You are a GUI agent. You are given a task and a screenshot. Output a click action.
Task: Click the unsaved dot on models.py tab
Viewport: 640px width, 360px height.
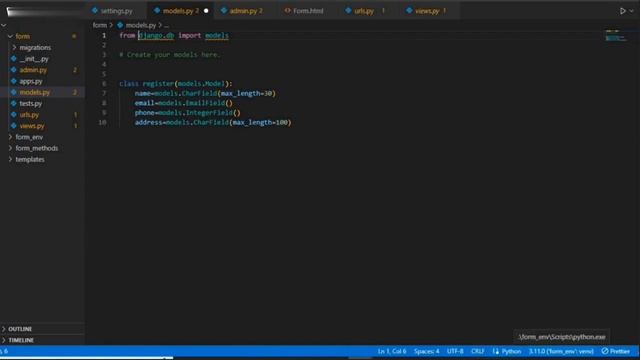206,11
